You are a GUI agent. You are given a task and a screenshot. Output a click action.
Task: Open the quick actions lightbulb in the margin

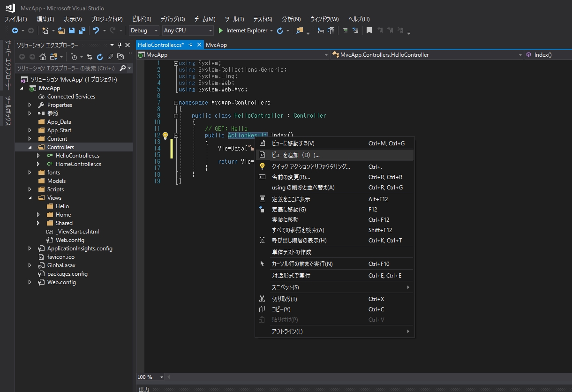(x=165, y=135)
